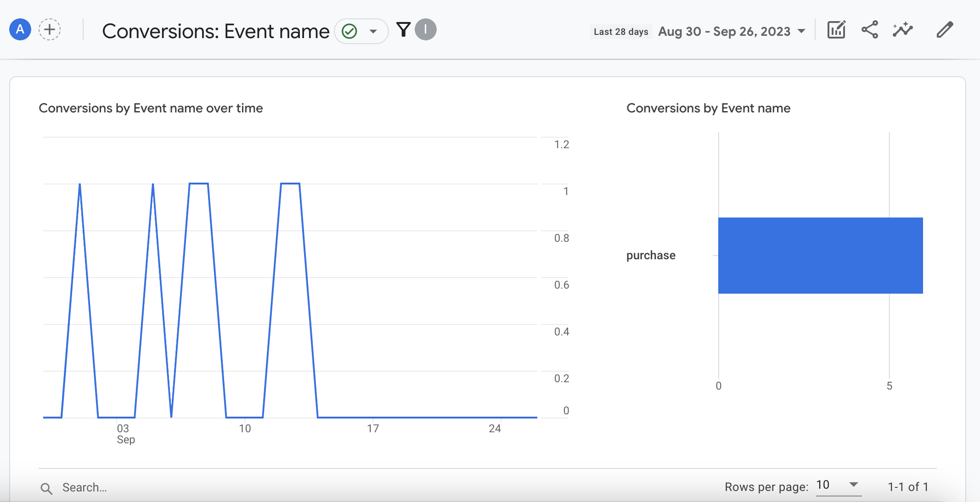Click the search magnifier icon
This screenshot has width=980, height=502.
[46, 488]
